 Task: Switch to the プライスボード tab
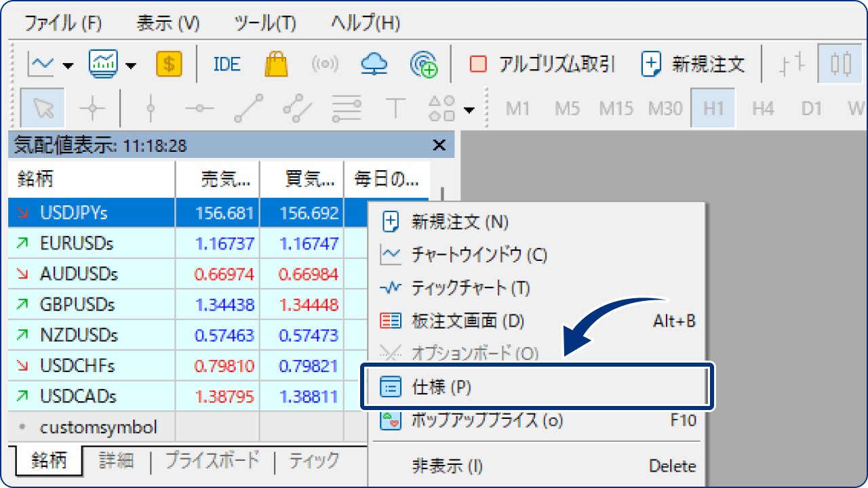[x=212, y=460]
